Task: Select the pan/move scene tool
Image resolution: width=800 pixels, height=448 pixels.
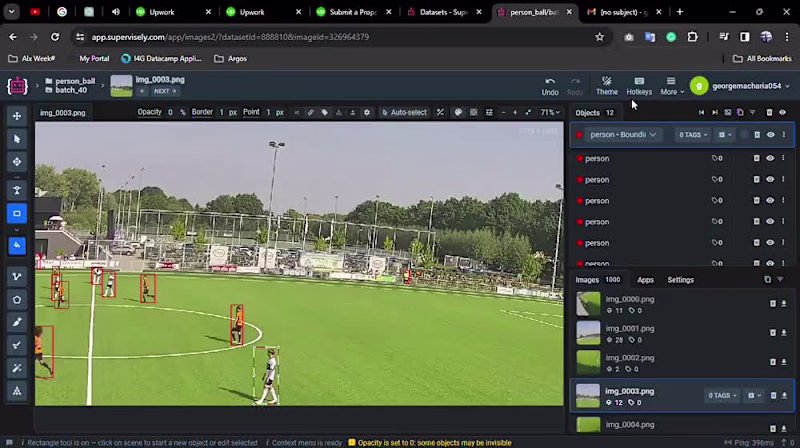Action: (x=17, y=116)
